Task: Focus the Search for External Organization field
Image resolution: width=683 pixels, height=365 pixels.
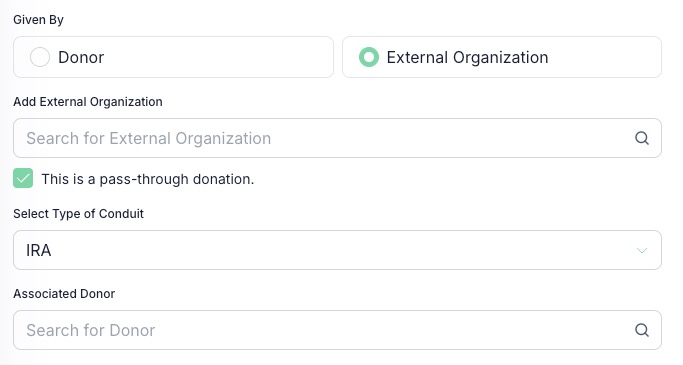Action: [337, 138]
